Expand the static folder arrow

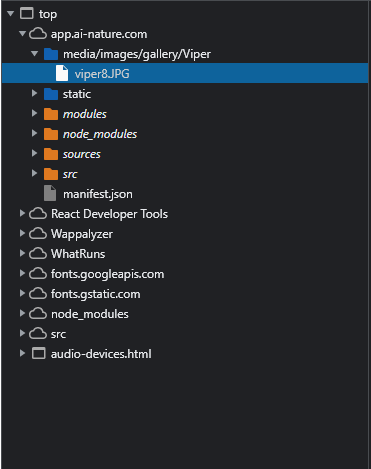point(34,93)
